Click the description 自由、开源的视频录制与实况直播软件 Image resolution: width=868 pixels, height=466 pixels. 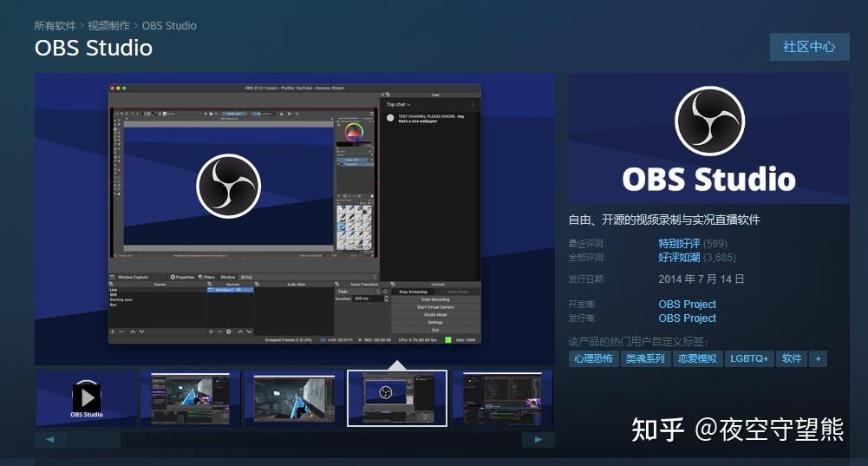tap(664, 220)
